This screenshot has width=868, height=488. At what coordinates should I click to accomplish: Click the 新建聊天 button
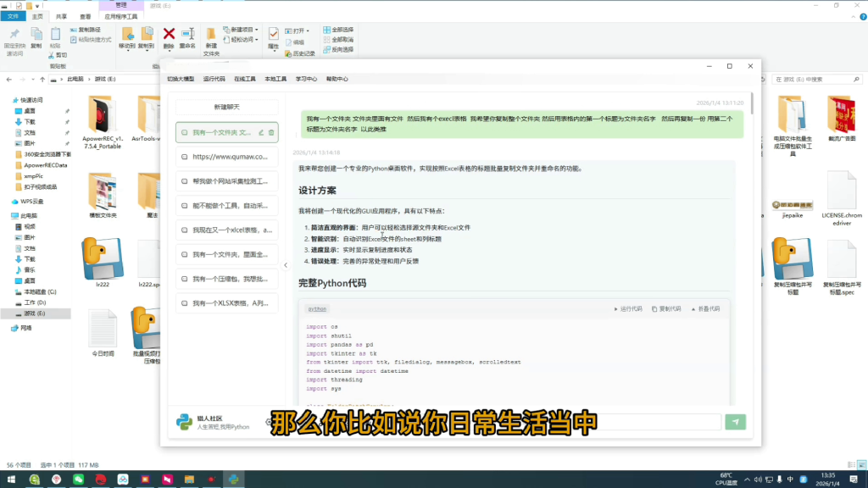click(226, 106)
